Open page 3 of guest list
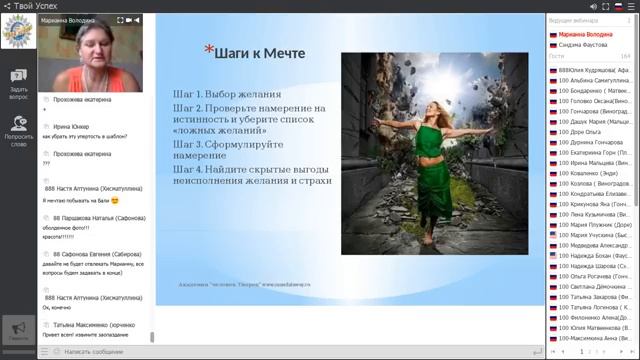 tap(597, 351)
